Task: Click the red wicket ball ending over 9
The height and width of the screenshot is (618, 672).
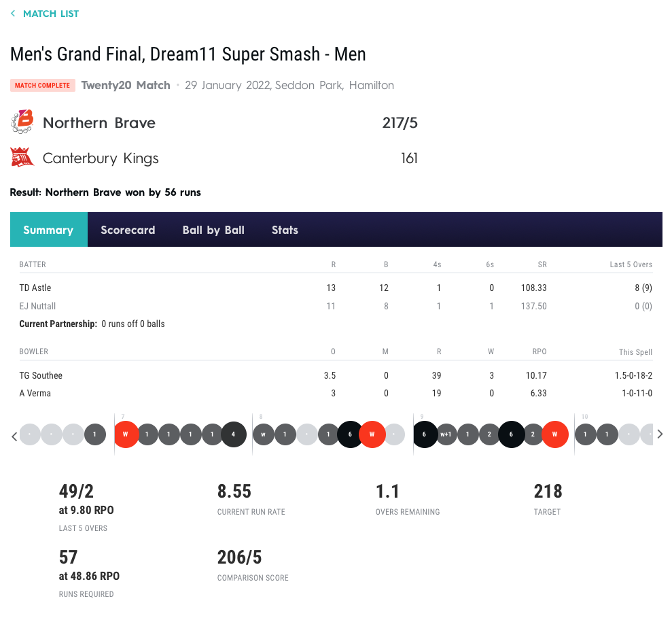Action: (554, 434)
